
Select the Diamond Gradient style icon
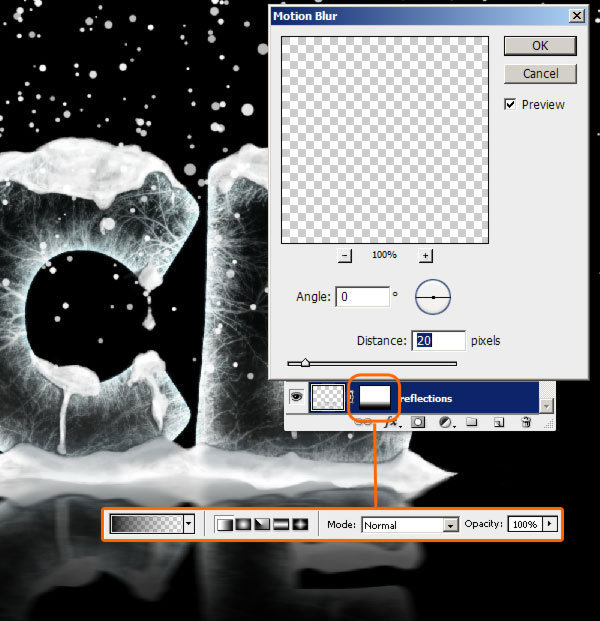(x=300, y=524)
